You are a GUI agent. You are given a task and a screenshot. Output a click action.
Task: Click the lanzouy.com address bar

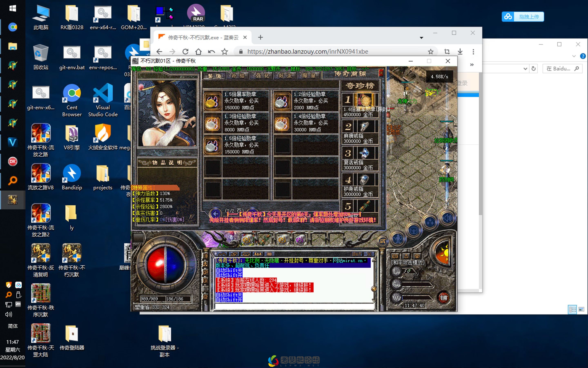(336, 52)
